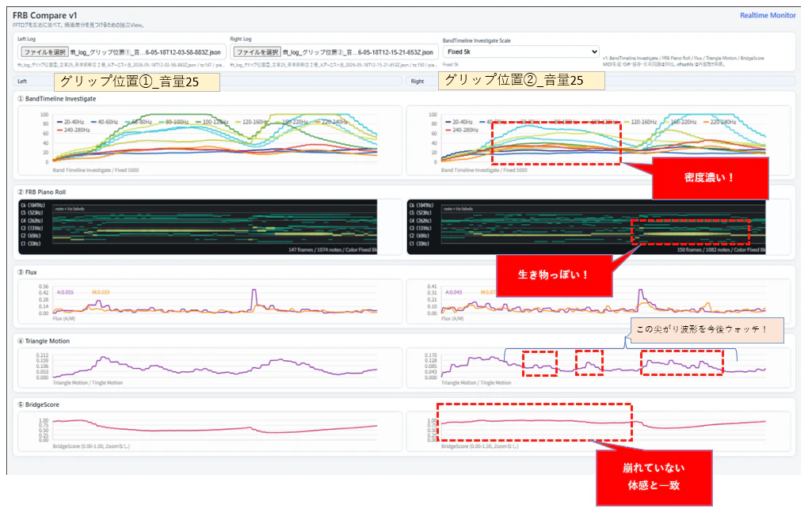This screenshot has width=812, height=520.
Task: Toggle 20-40Hz legend in left BandTimeline chart
Action: tap(70, 122)
